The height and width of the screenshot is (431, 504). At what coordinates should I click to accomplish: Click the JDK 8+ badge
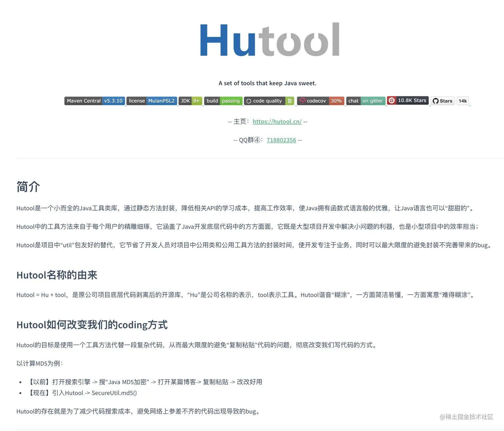pyautogui.click(x=190, y=101)
